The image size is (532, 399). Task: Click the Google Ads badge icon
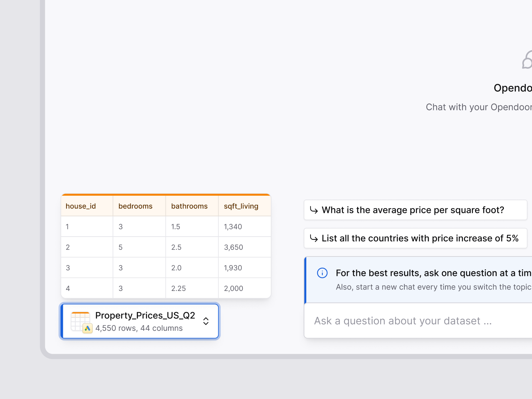(88, 328)
